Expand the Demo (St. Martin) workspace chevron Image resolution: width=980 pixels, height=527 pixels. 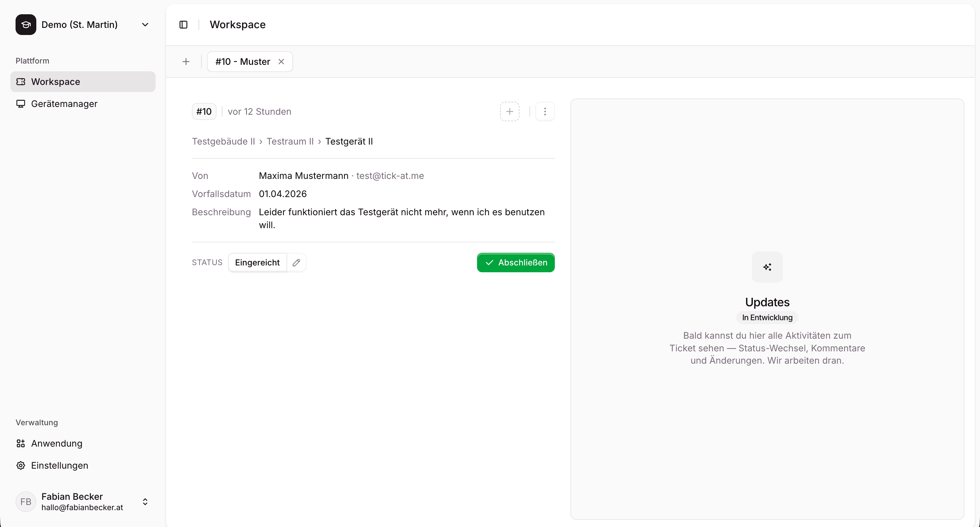145,24
